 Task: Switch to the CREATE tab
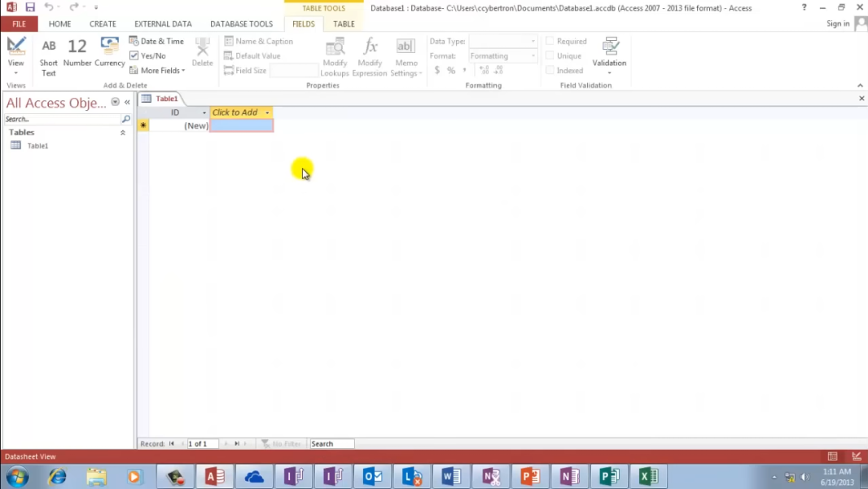tap(103, 24)
